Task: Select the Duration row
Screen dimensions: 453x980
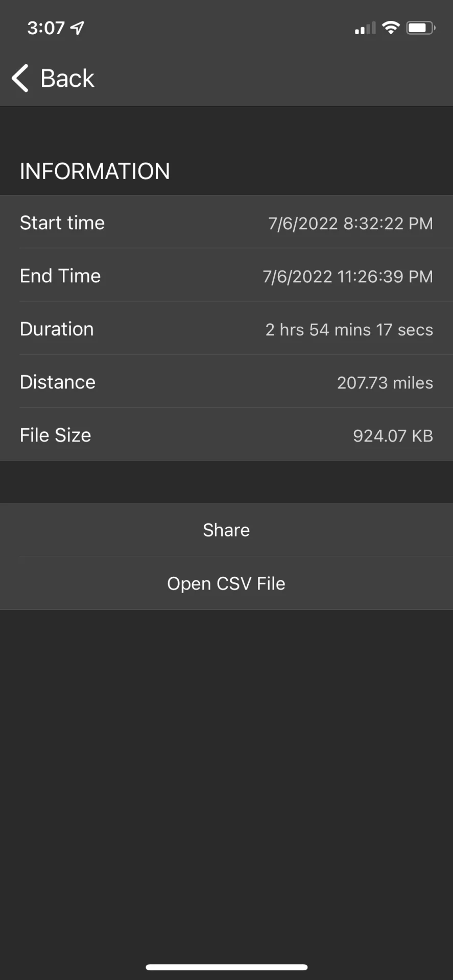Action: 226,328
